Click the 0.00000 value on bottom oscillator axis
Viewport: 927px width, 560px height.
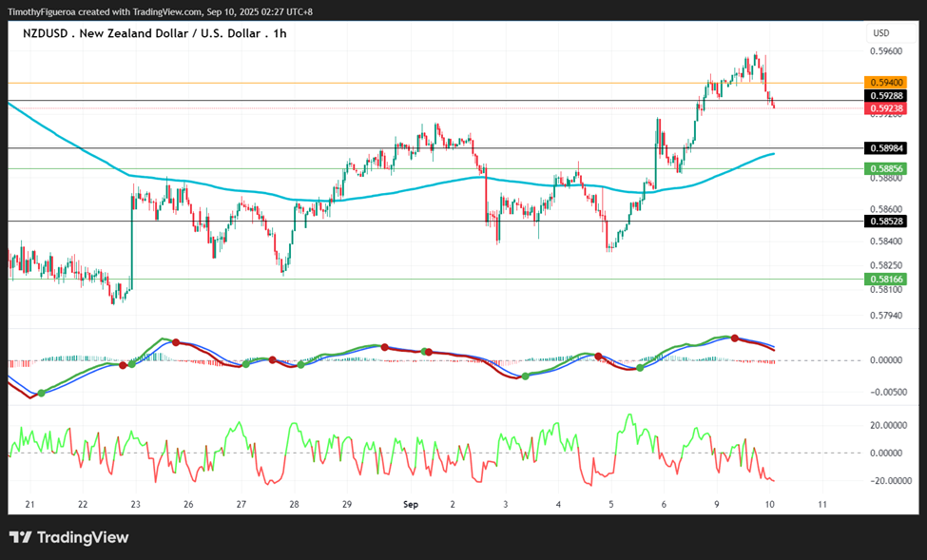pyautogui.click(x=886, y=453)
